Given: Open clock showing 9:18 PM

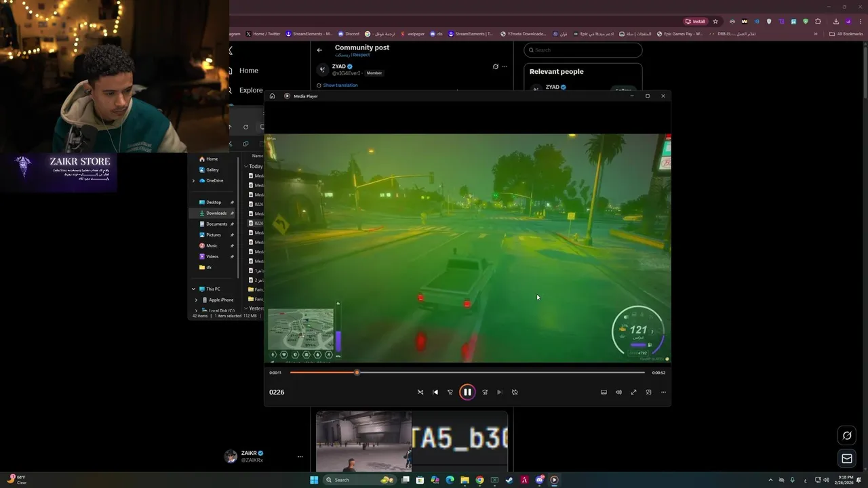Looking at the screenshot, I should [x=844, y=480].
